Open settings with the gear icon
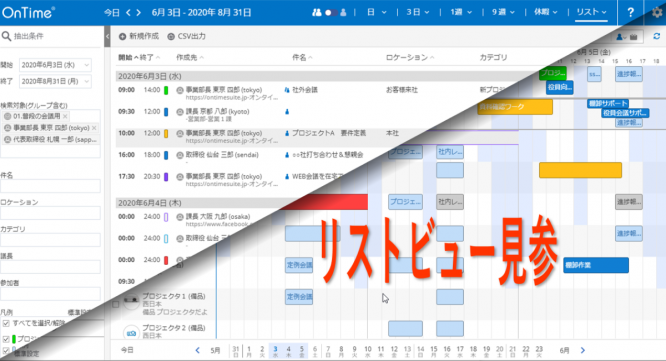 657,12
